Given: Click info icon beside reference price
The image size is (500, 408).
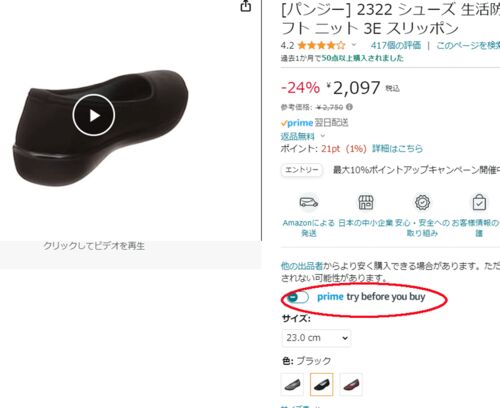Looking at the screenshot, I should click(349, 107).
